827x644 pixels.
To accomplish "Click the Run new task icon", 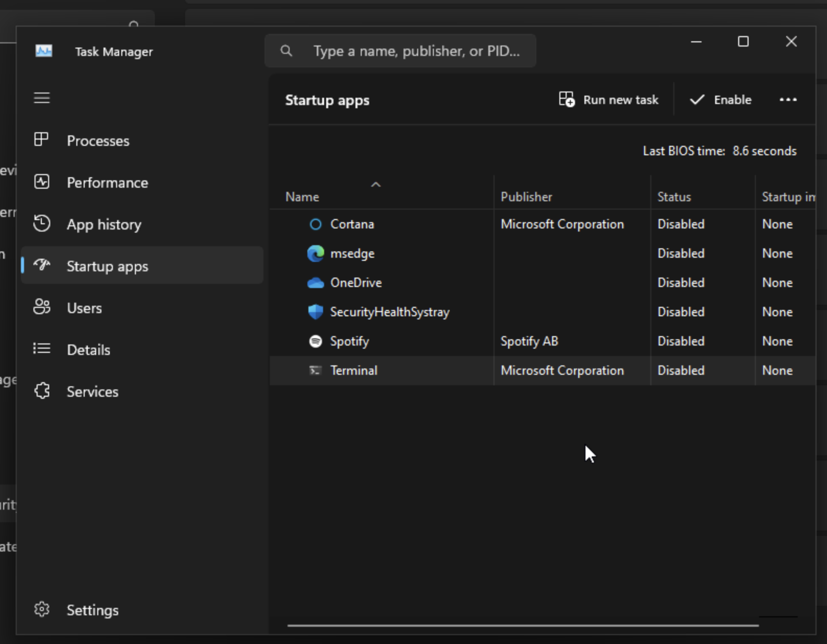I will click(567, 99).
